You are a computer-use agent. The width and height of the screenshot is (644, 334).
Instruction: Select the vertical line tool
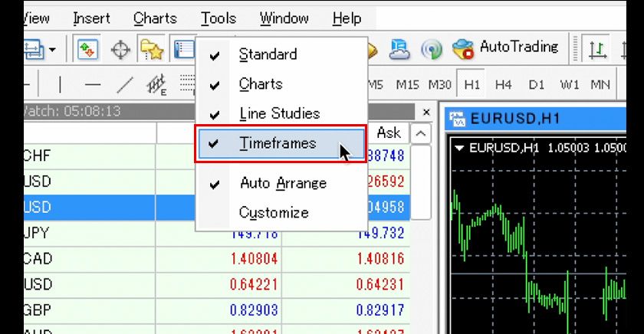(x=61, y=84)
